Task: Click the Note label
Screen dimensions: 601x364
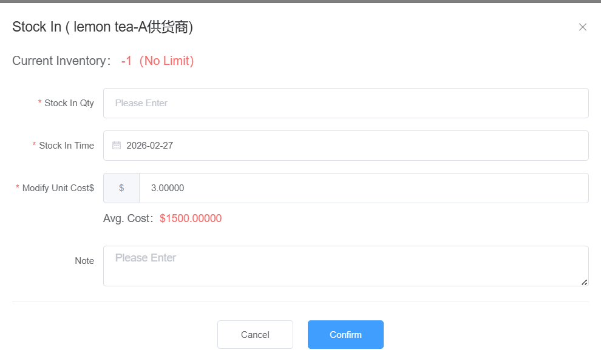Action: (x=84, y=261)
